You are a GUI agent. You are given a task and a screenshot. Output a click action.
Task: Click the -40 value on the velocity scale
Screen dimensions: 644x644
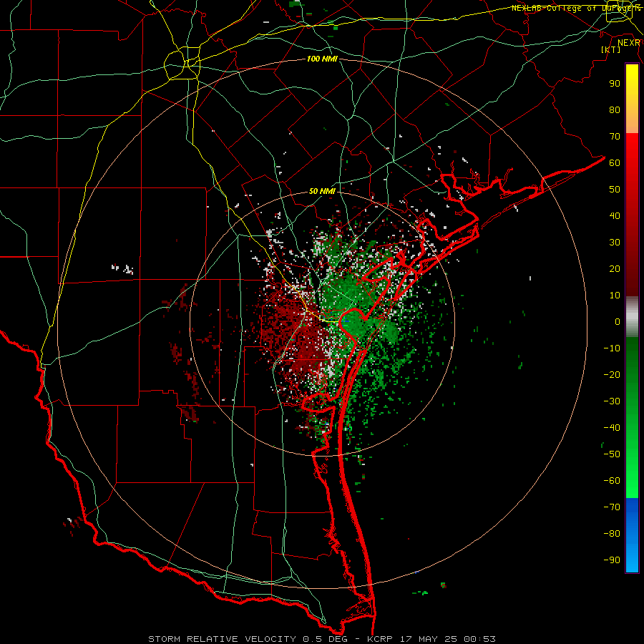612,428
